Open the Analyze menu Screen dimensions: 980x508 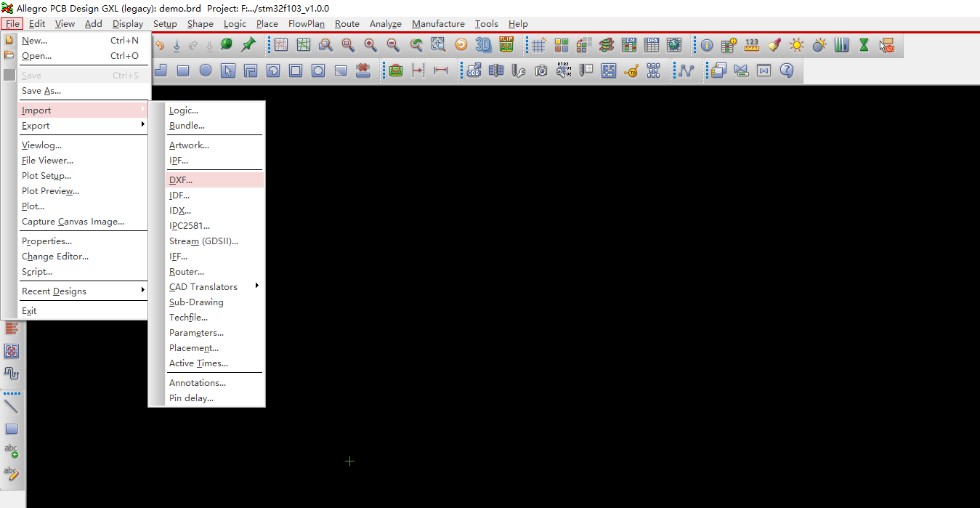click(386, 24)
